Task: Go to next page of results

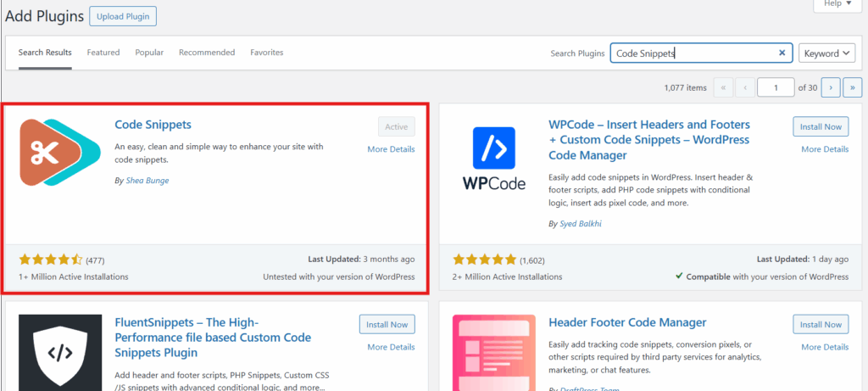Action: (x=831, y=87)
